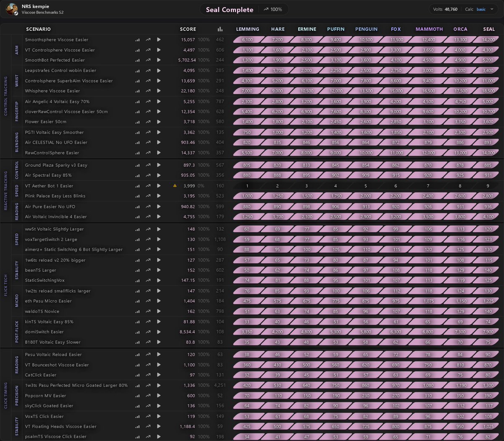Play the Whisphere Viscose Easier scenario
504x441 pixels.
[x=159, y=91]
